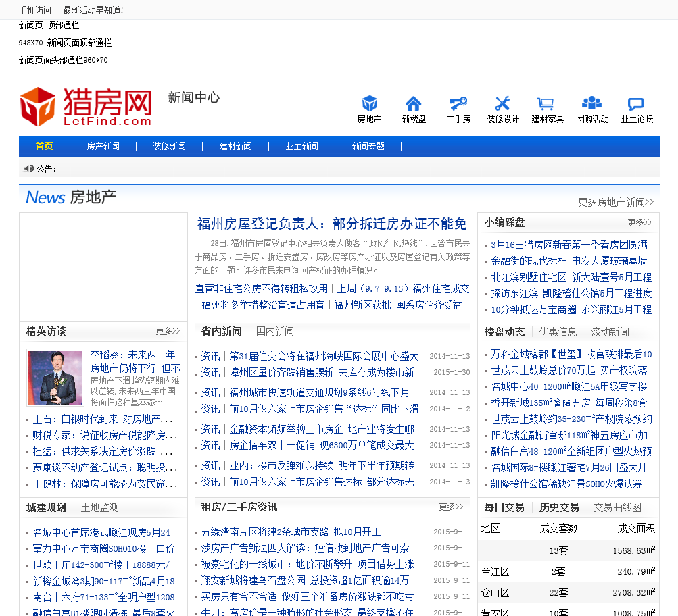This screenshot has width=678, height=616.
Task: Open 五缘湾南片区将建2条城市支路 article
Action: point(291,532)
